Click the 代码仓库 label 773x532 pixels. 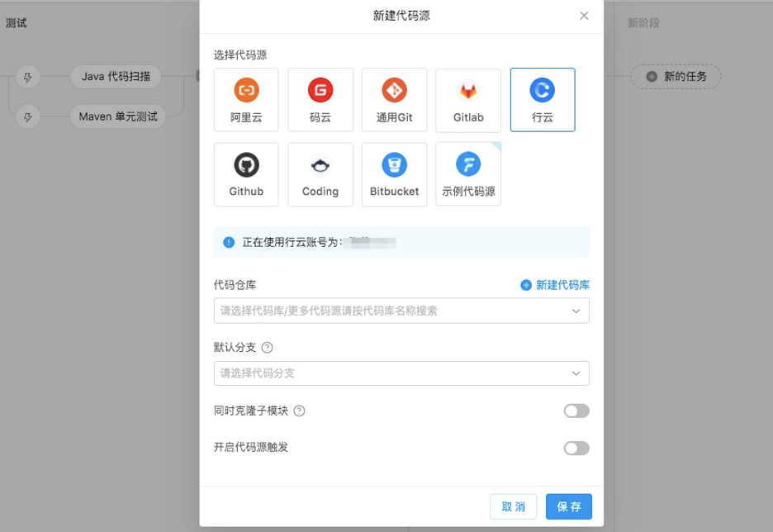point(235,285)
